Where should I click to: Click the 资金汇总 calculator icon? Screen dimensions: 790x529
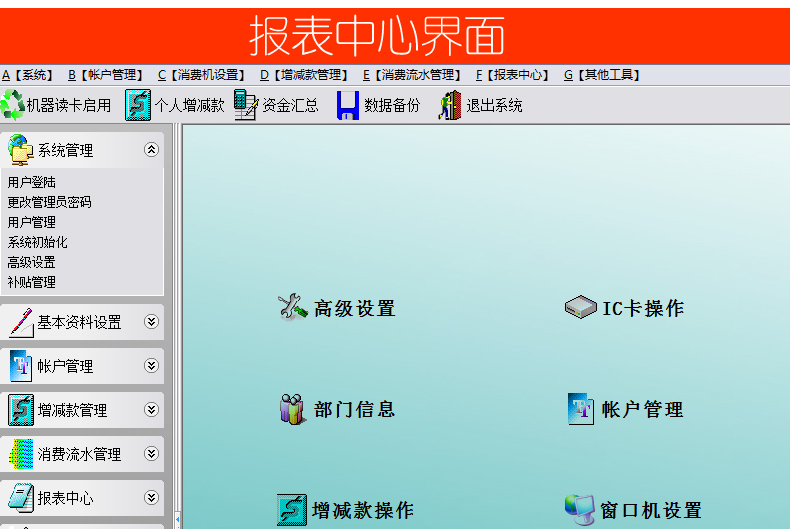coord(246,104)
